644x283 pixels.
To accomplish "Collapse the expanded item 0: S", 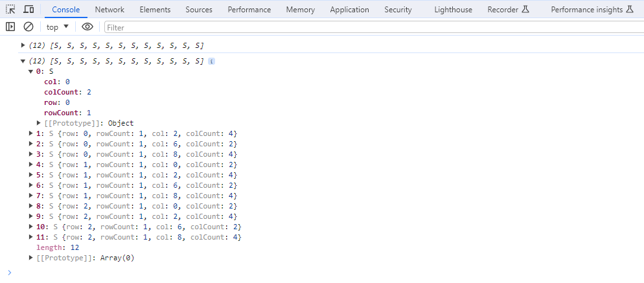I will tap(30, 71).
